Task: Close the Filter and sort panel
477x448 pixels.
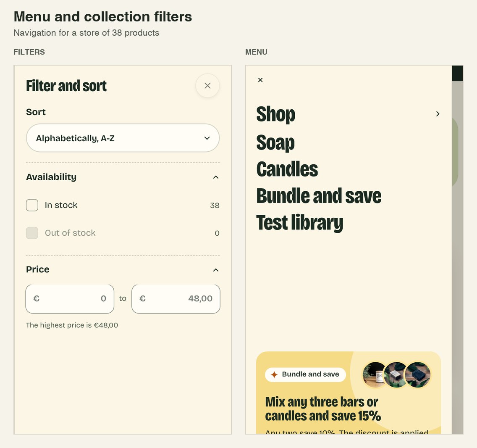Action: coord(207,86)
